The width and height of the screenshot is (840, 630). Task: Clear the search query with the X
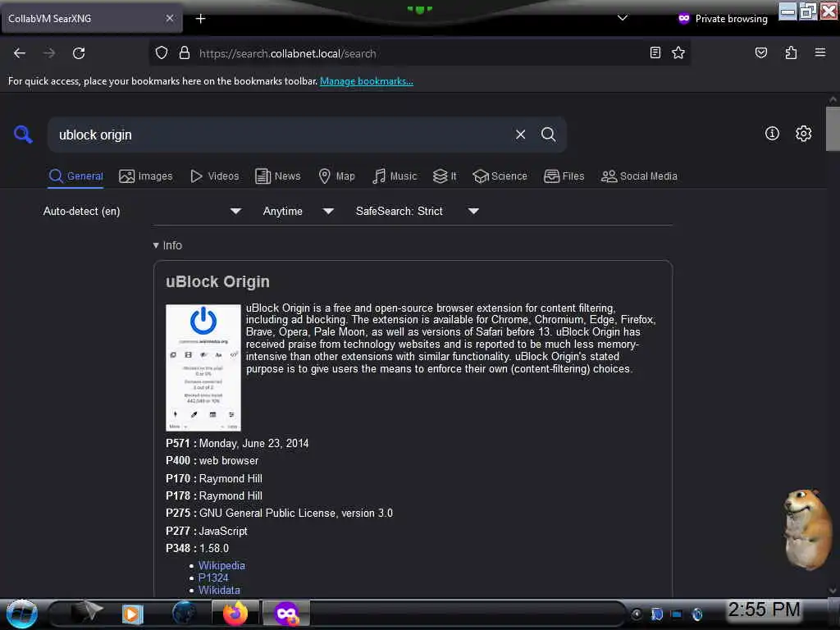point(520,135)
